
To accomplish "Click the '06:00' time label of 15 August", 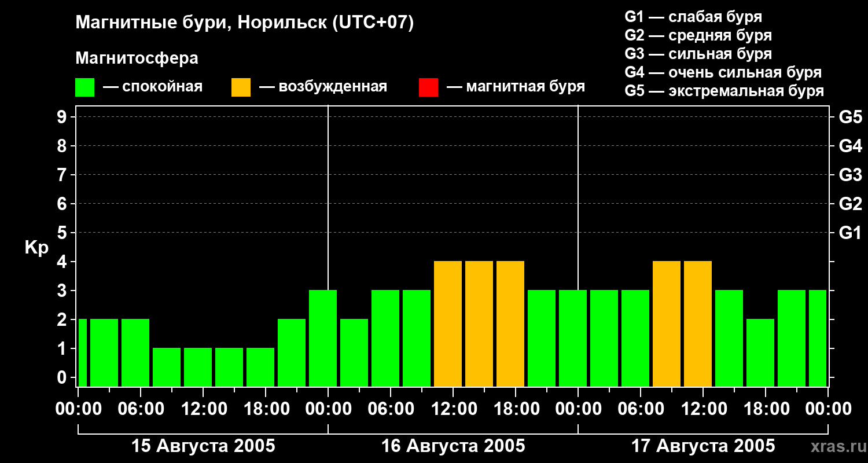I will [x=141, y=409].
